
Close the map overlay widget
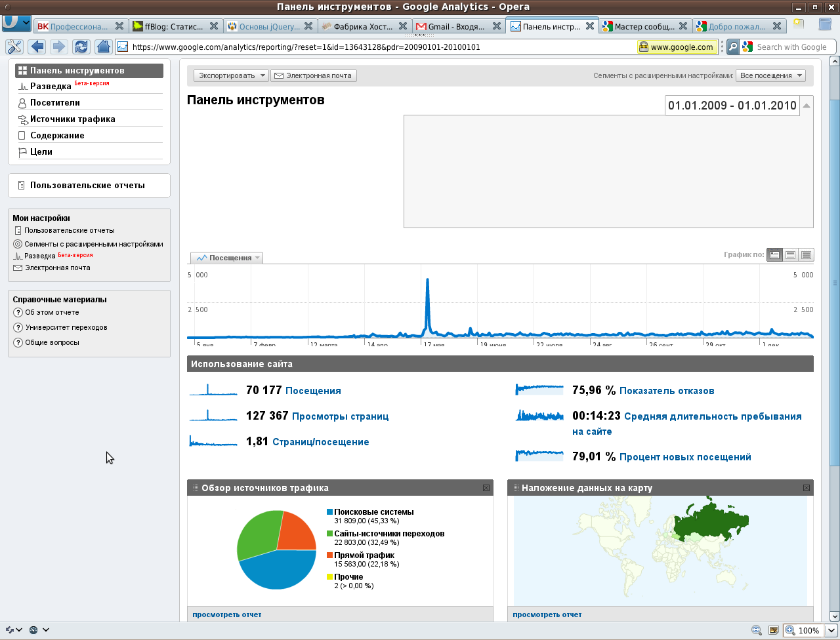[806, 488]
